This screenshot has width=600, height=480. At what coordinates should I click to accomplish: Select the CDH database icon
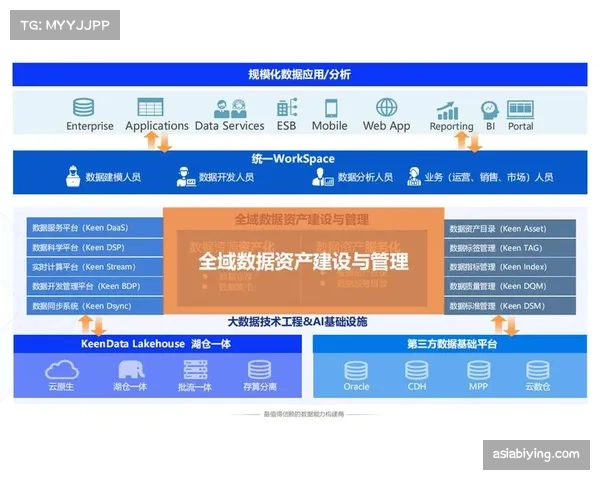pyautogui.click(x=417, y=371)
